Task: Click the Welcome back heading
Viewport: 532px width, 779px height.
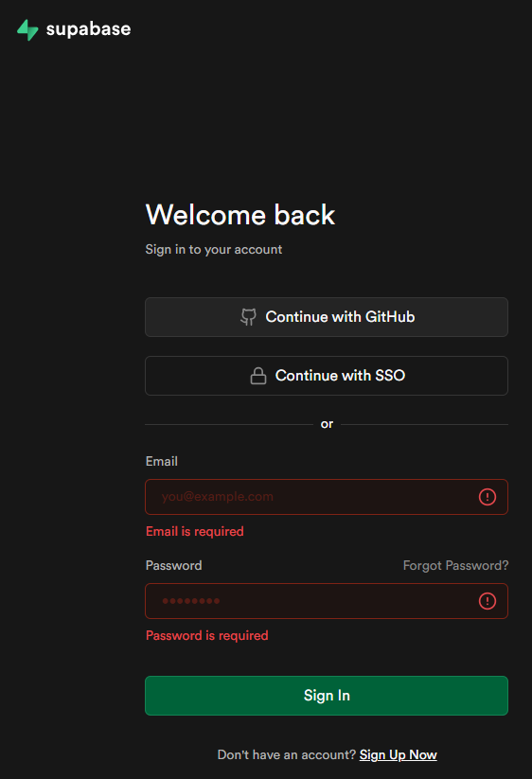Action: (240, 215)
